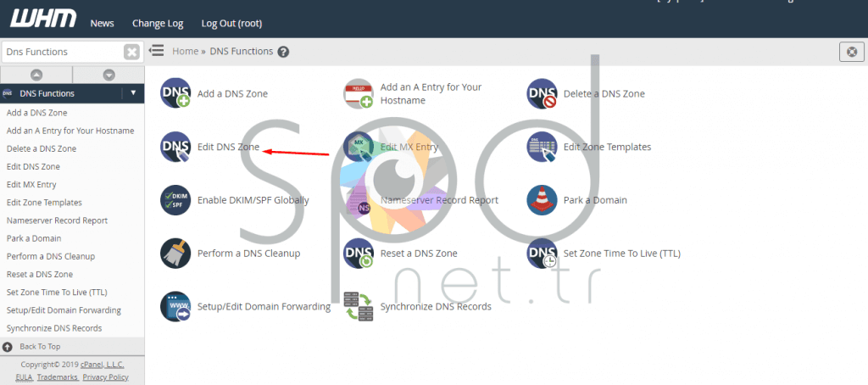Image resolution: width=868 pixels, height=385 pixels.
Task: Click the Setup/Edit Domain Forwarding icon
Action: (175, 306)
